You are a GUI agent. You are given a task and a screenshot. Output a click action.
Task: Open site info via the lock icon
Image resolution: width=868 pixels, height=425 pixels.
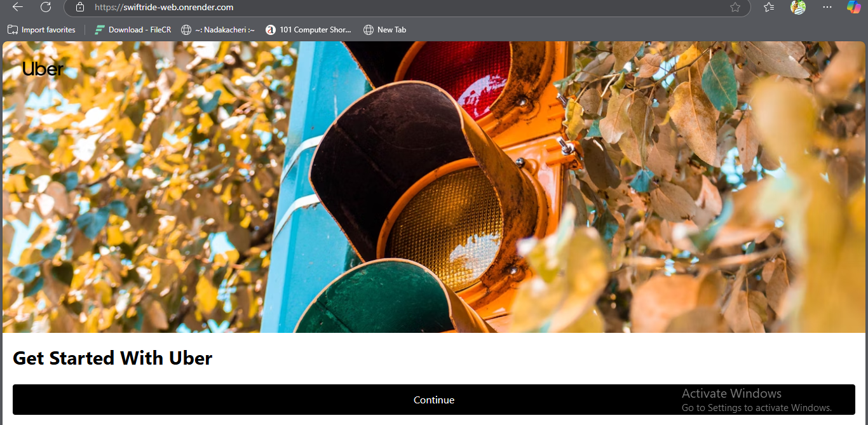click(79, 7)
